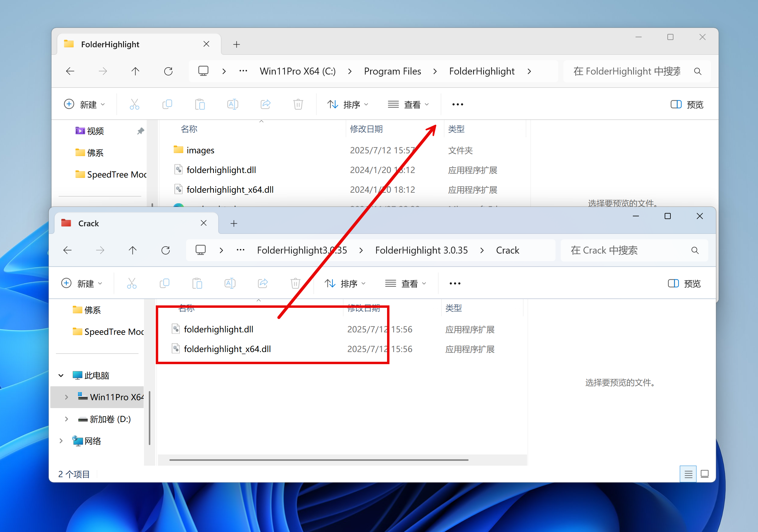Screen dimensions: 758x532
Task: Switch to the details list view in the Crack status bar
Action: pos(688,474)
